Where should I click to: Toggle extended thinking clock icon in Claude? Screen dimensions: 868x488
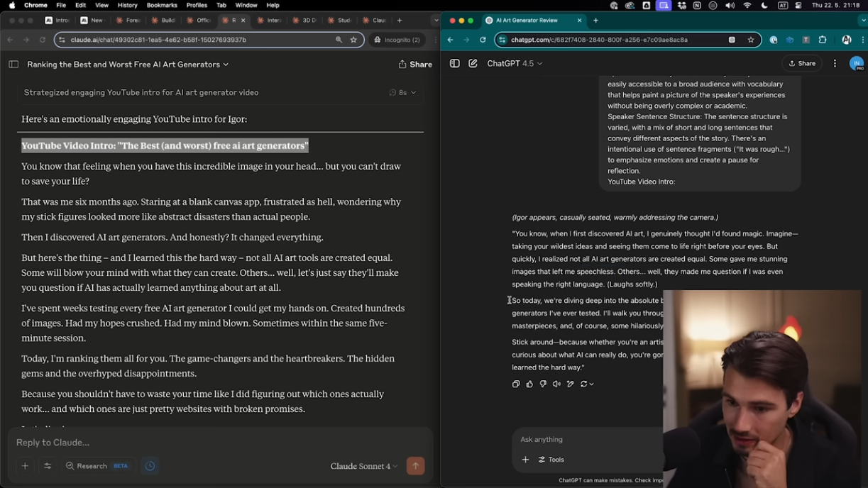pos(150,466)
